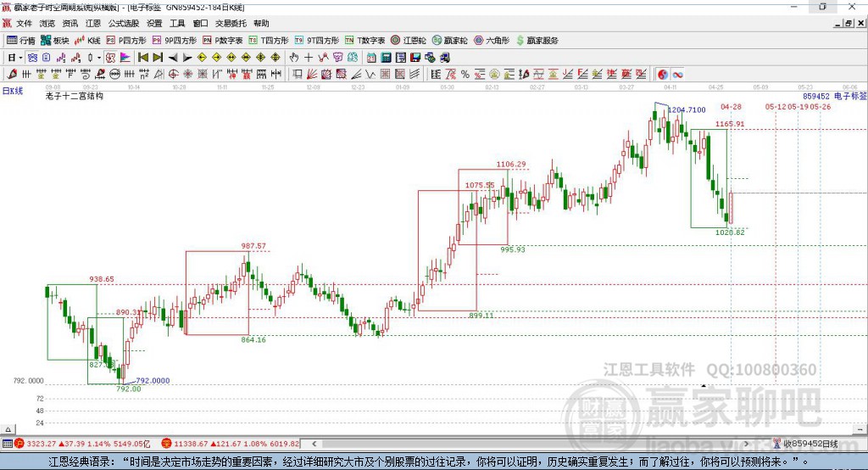Open 赢家服务 with dollar icon
868x470 pixels.
(x=537, y=41)
